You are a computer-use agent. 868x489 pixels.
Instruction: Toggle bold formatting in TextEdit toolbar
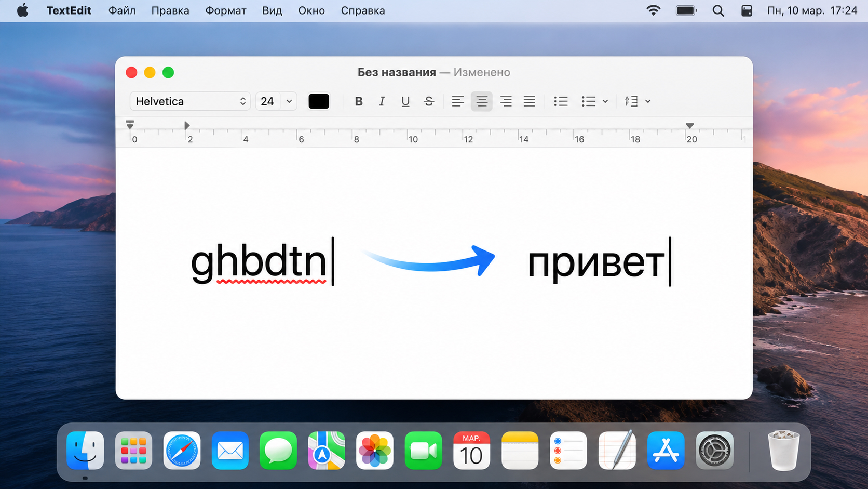pos(358,101)
